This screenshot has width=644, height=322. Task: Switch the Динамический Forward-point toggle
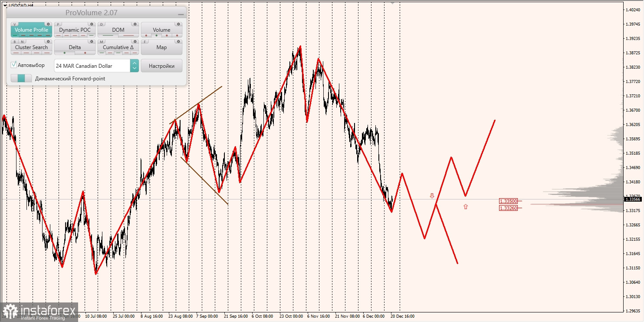[21, 78]
